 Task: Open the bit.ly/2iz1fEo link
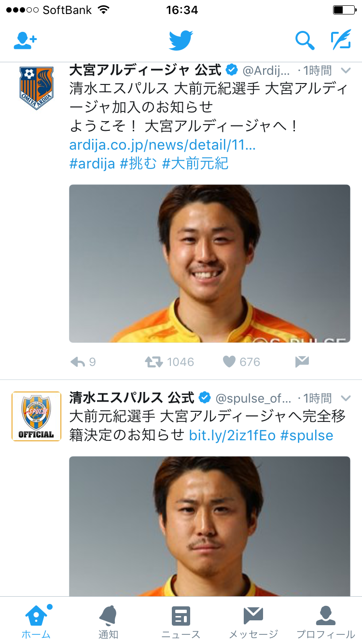click(232, 435)
